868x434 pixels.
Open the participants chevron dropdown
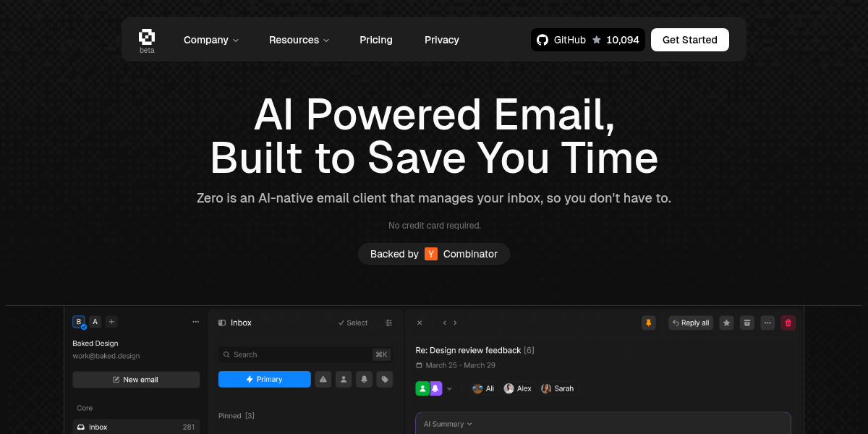click(450, 388)
